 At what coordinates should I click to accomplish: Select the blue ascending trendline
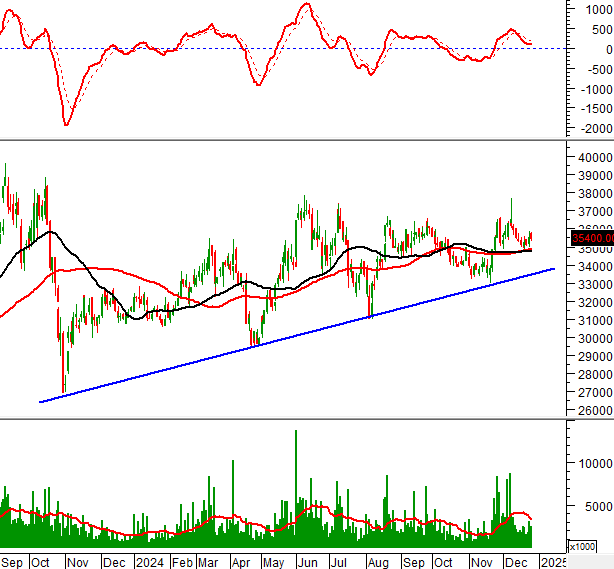pos(300,335)
